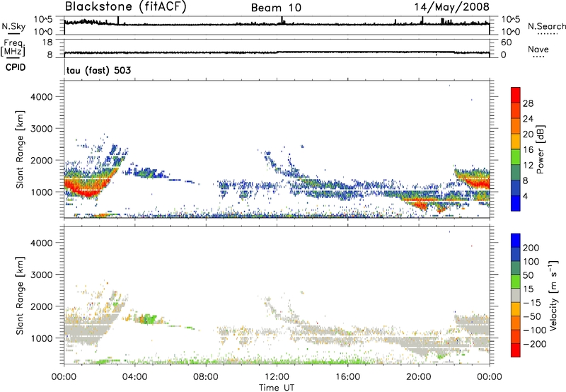
Task: Click the 'Power [dB]' color bar label
Action: (540, 149)
